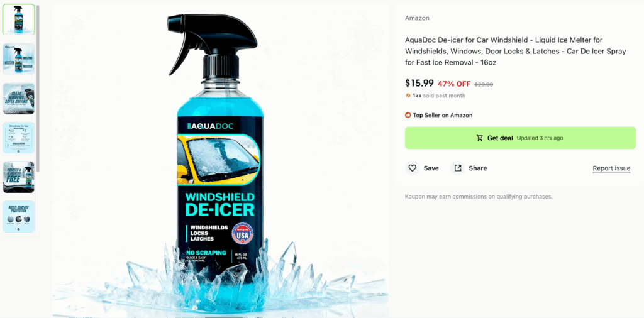This screenshot has width=644, height=318.
Task: Click the Get deal button label
Action: coord(500,138)
